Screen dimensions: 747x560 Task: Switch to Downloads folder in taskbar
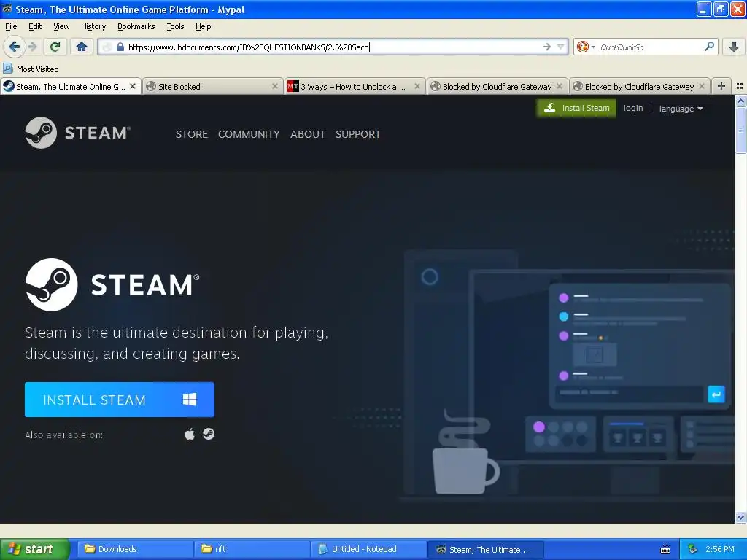(135, 549)
